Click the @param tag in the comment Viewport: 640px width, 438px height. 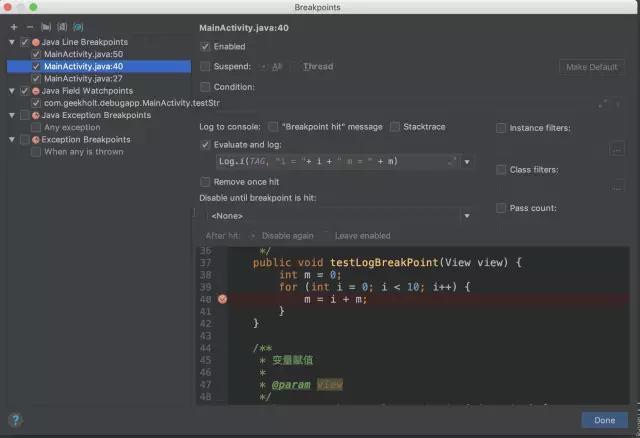tap(291, 385)
